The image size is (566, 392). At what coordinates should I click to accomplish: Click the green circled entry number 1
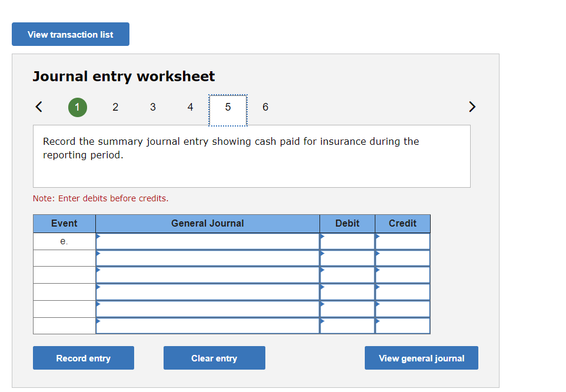tap(77, 107)
